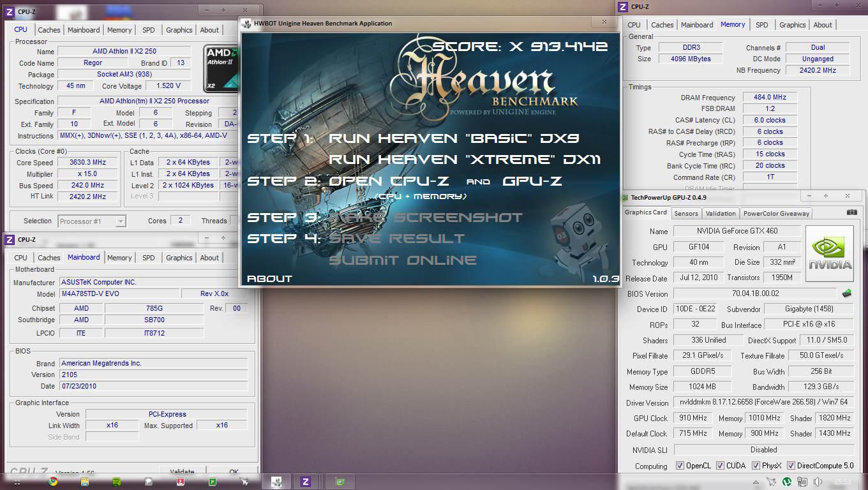Open Graphics tab in the CPU-Z Mainboard window

[179, 258]
